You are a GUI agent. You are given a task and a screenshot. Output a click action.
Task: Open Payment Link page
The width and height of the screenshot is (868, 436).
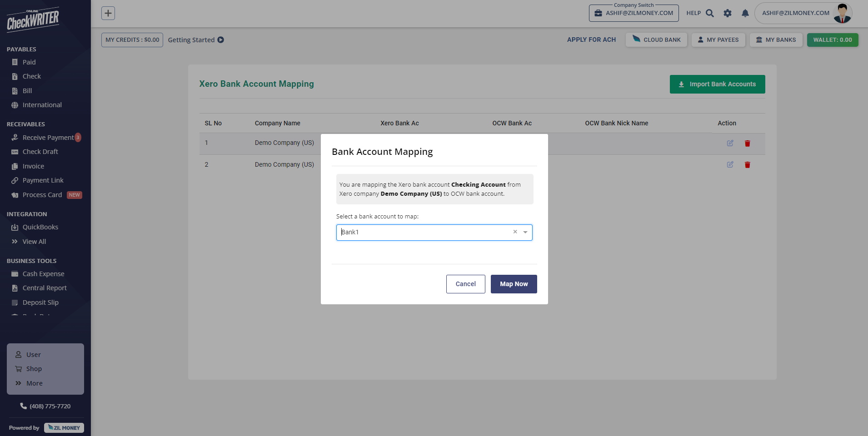pyautogui.click(x=43, y=180)
